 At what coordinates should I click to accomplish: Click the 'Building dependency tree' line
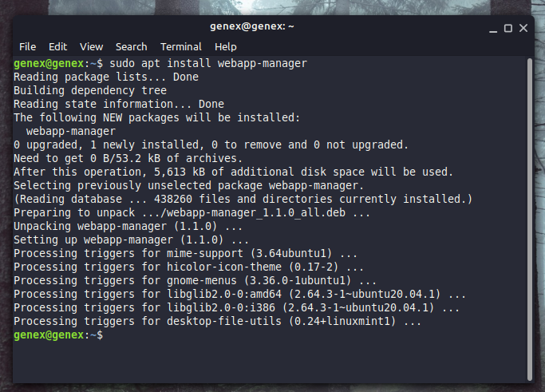point(90,90)
